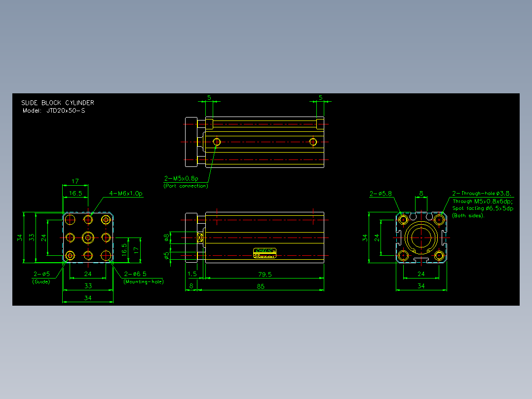Select the '2-ø5.8' callout text
This screenshot has height=399, width=532.
[380, 194]
